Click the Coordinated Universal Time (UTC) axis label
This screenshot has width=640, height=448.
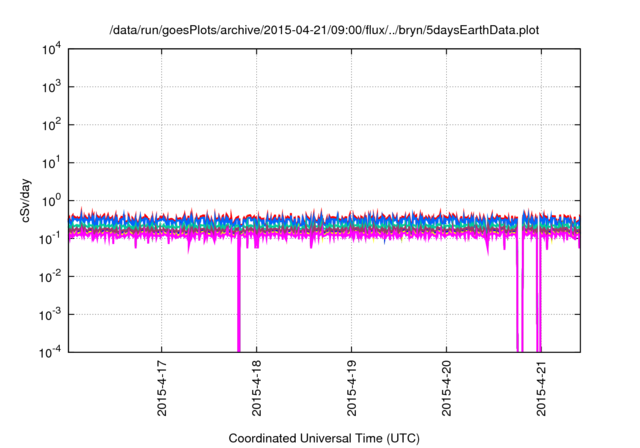pos(324,438)
